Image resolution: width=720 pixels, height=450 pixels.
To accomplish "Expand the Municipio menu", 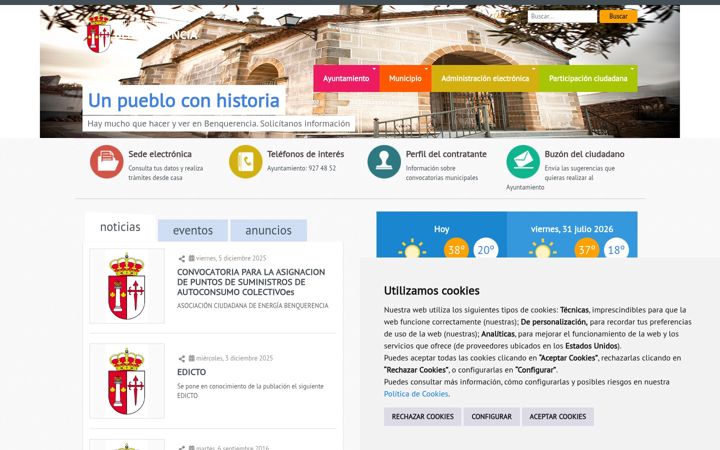I will 405,79.
